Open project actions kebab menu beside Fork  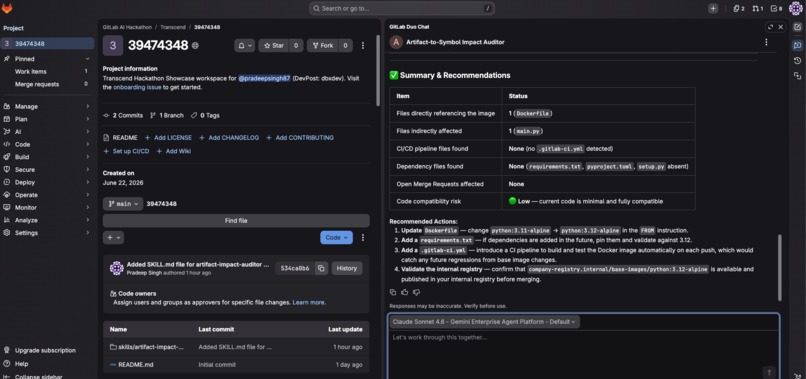click(363, 45)
